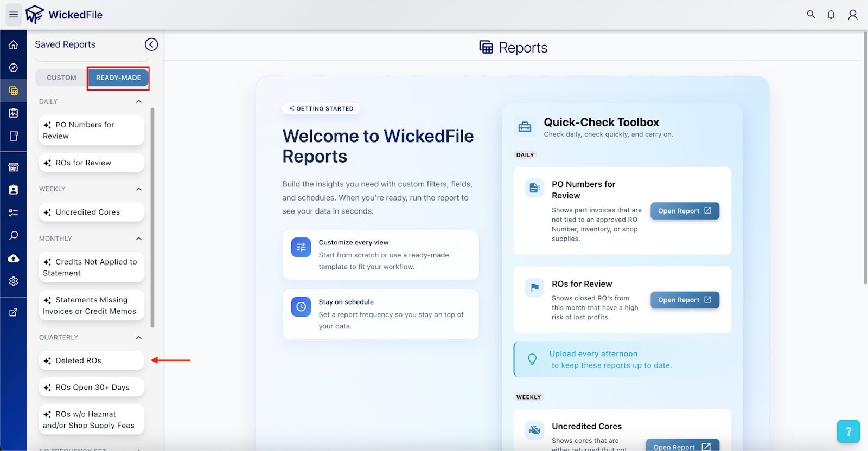Open the help question mark button
The width and height of the screenshot is (868, 451).
click(x=848, y=431)
